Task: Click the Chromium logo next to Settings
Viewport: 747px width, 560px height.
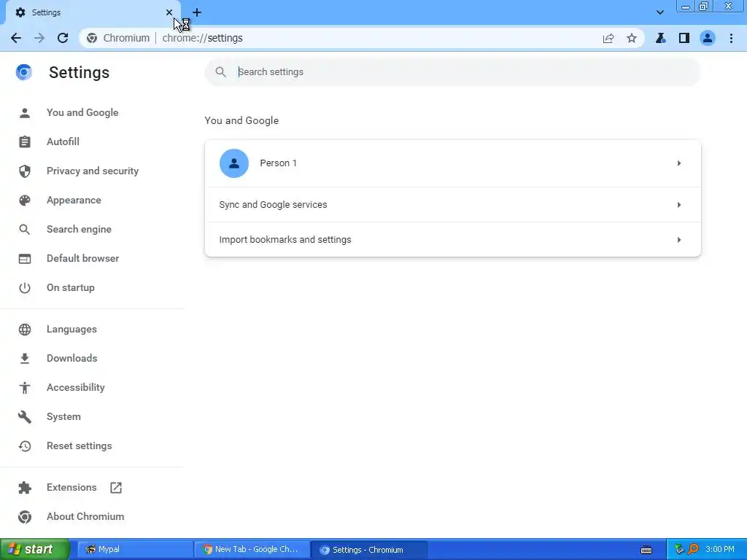Action: (24, 72)
